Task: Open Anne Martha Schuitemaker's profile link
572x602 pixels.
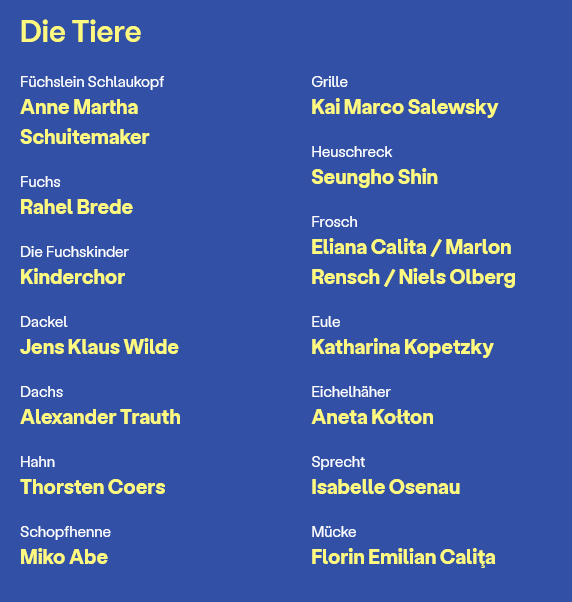Action: tap(84, 122)
